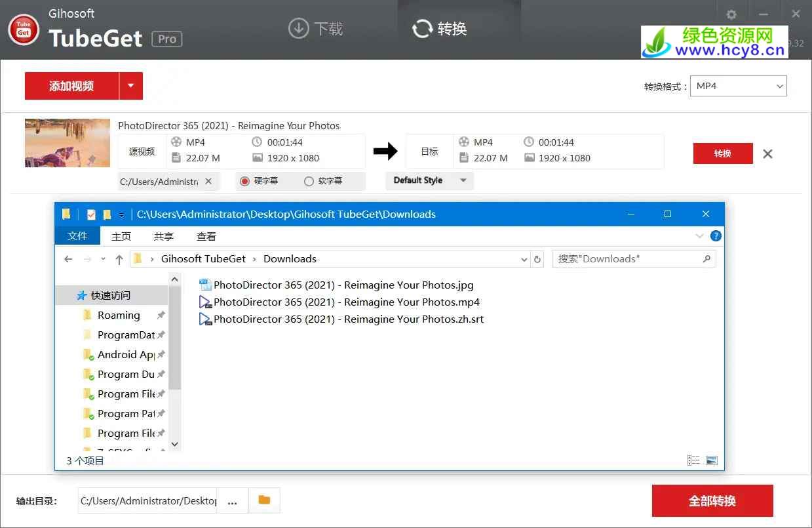The image size is (812, 528).
Task: Click the orange output folder icon
Action: click(x=264, y=500)
